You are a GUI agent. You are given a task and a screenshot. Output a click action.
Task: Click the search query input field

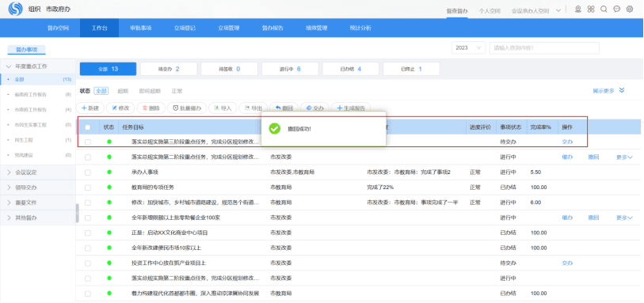pyautogui.click(x=544, y=48)
